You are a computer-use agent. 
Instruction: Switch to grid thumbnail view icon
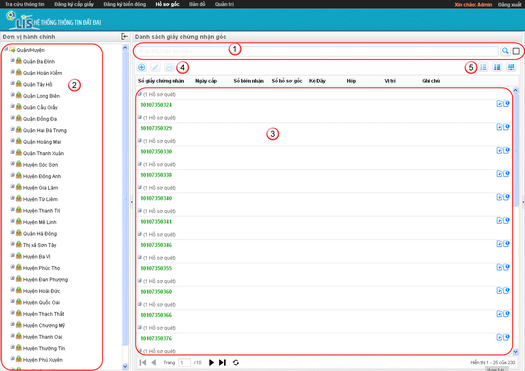click(511, 67)
